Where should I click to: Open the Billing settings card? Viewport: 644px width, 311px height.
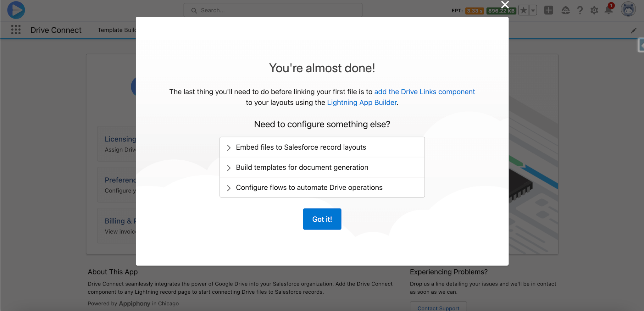[x=117, y=226]
